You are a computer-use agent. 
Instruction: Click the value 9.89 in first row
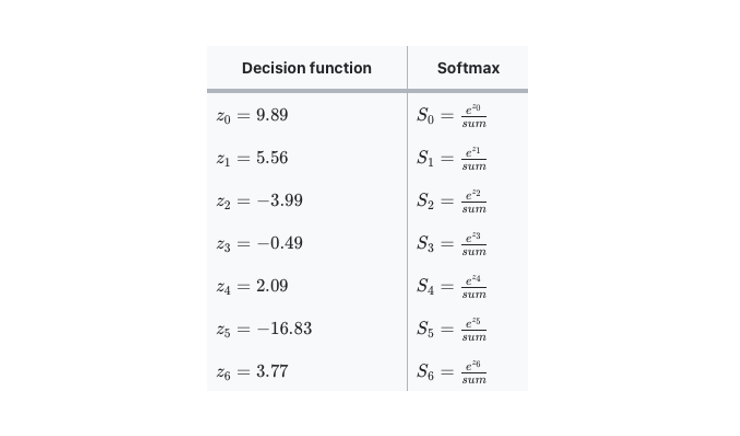tap(272, 115)
